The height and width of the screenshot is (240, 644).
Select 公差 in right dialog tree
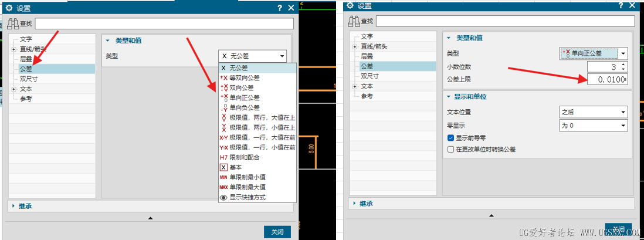pyautogui.click(x=367, y=66)
